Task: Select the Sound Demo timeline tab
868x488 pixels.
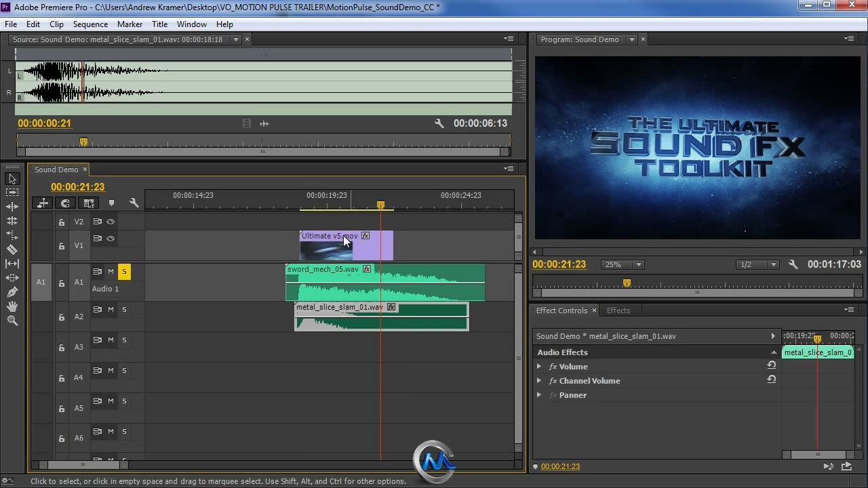Action: click(56, 169)
